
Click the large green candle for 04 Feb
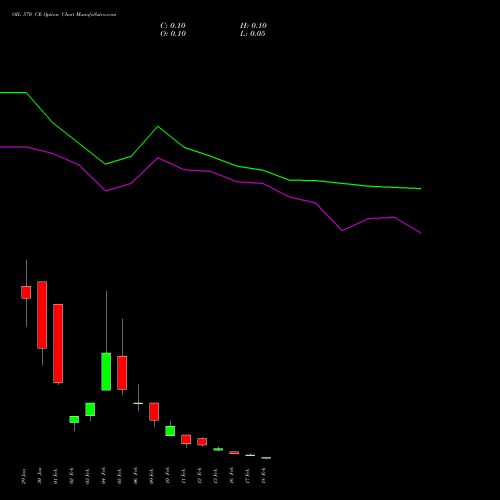tap(106, 372)
